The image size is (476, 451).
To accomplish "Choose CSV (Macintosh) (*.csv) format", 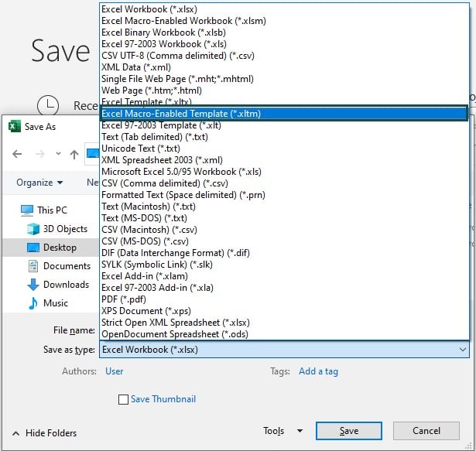I will coord(284,230).
